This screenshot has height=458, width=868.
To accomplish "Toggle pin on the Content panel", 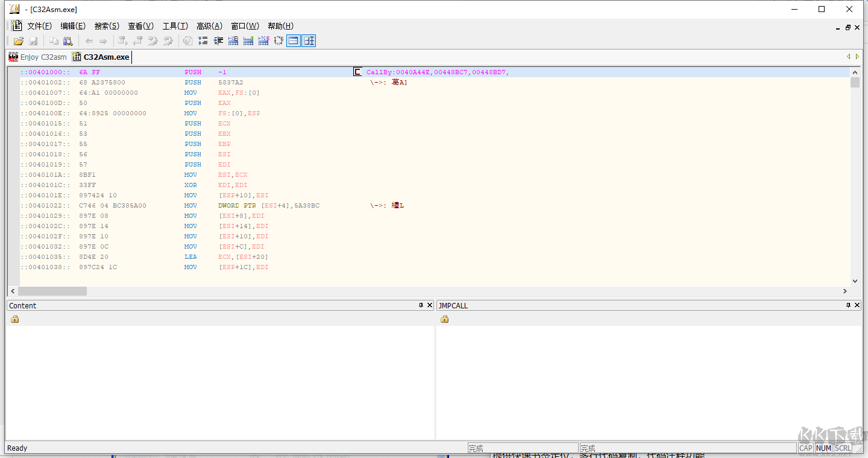I will pyautogui.click(x=421, y=305).
